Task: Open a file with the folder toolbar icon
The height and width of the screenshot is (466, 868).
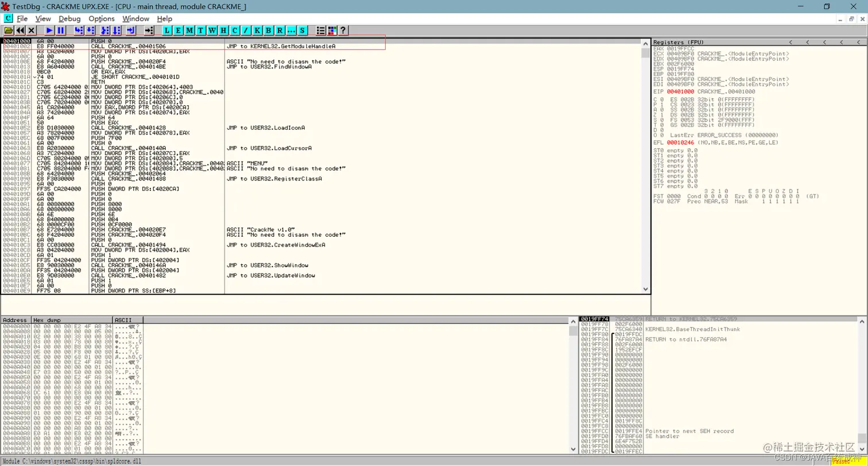Action: coord(9,30)
